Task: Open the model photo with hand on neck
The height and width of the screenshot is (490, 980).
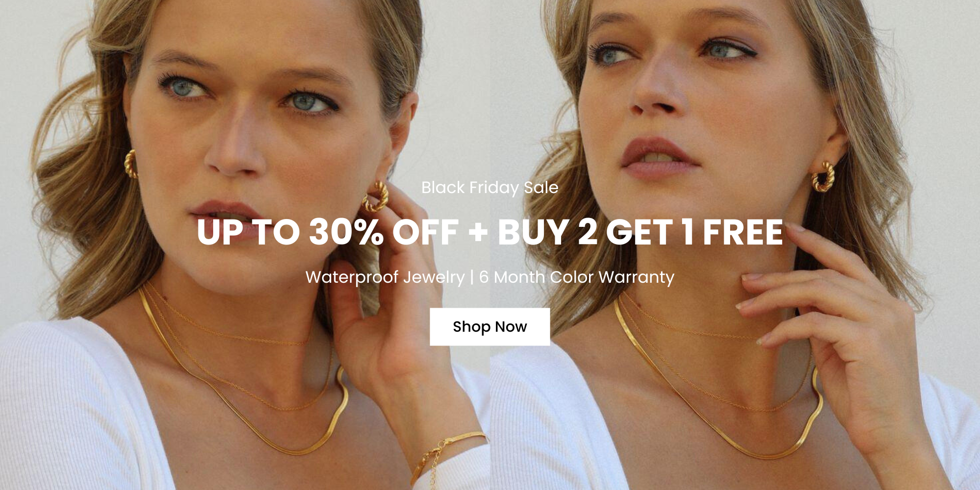Action: click(735, 245)
